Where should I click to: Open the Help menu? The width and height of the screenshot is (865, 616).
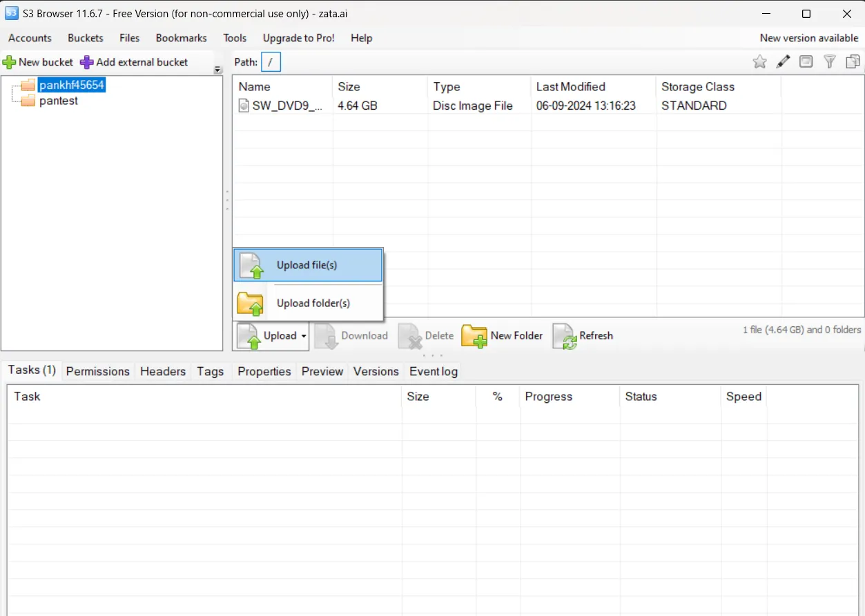(x=361, y=38)
